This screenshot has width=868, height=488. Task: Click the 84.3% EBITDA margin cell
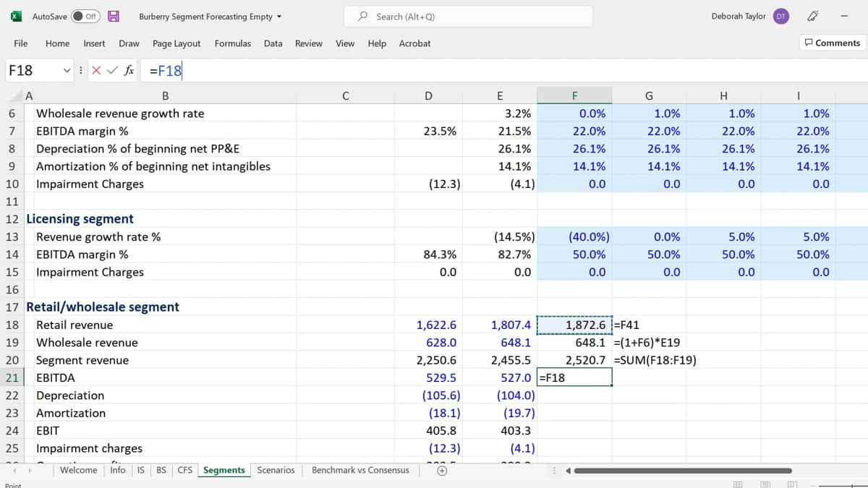tap(428, 254)
